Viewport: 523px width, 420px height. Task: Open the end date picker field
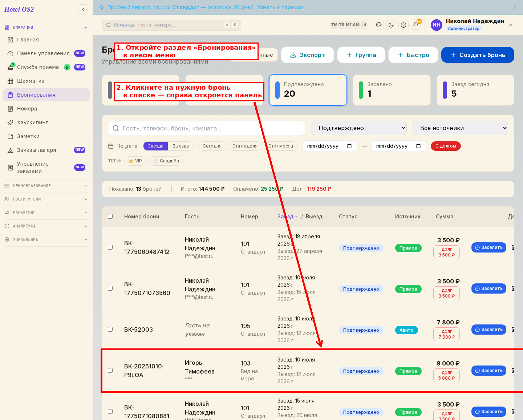point(398,146)
